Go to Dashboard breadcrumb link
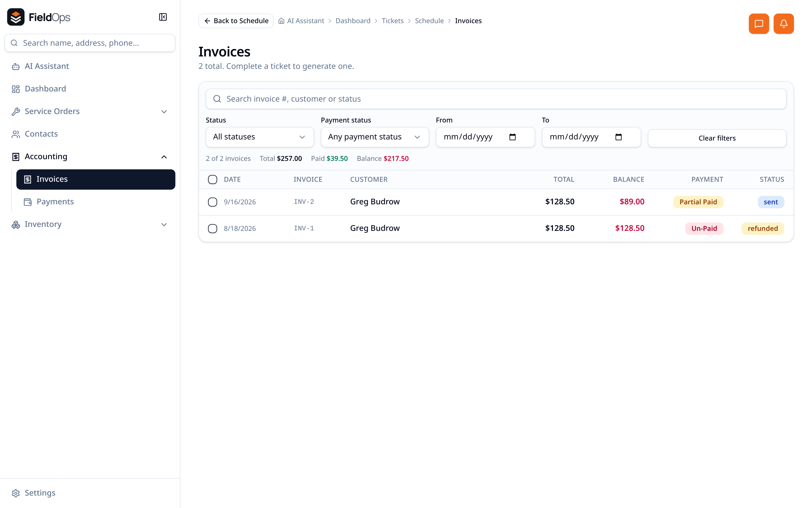 [x=353, y=21]
